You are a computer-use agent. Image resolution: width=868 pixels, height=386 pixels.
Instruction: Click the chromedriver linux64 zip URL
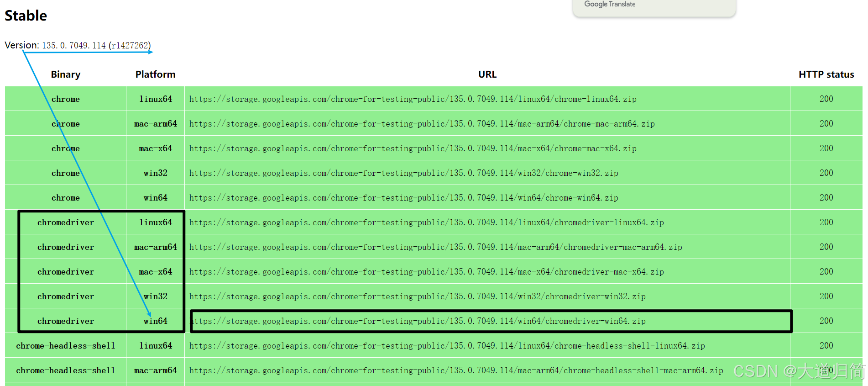click(426, 222)
